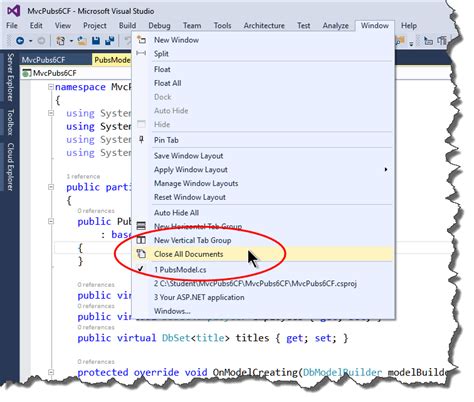Click the New Project toolbar icon
Viewport: 474px width, 402px height.
(x=61, y=41)
